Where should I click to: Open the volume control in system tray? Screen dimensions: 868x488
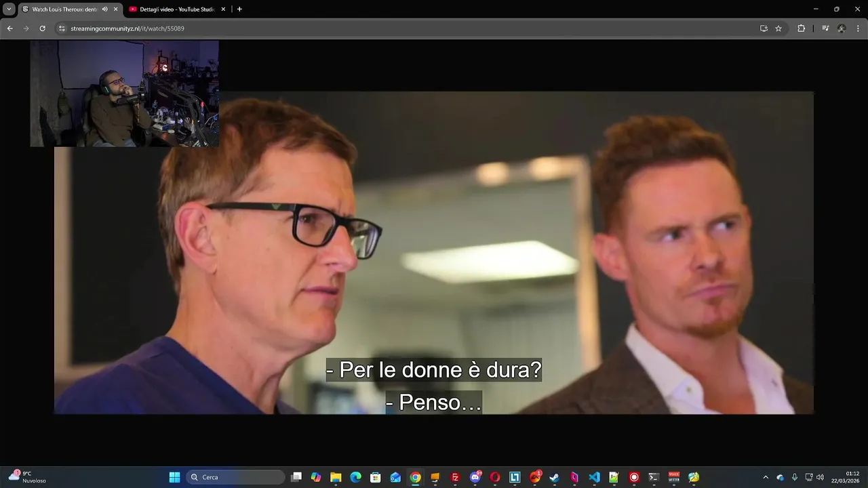820,477
